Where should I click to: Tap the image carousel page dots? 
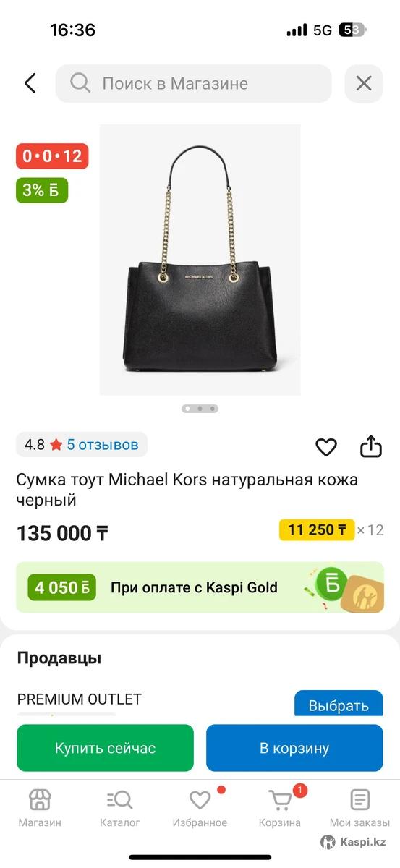200,409
